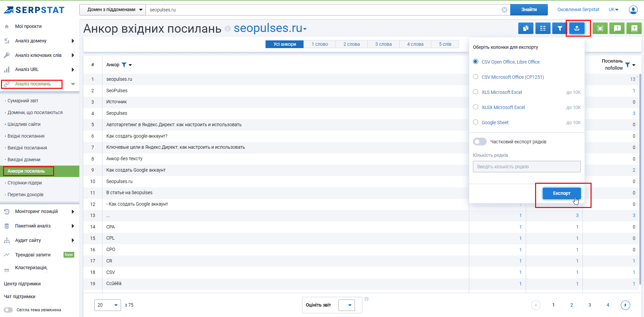This screenshot has height=317, width=644.
Task: Click the Кількість рядків input field
Action: click(x=527, y=167)
